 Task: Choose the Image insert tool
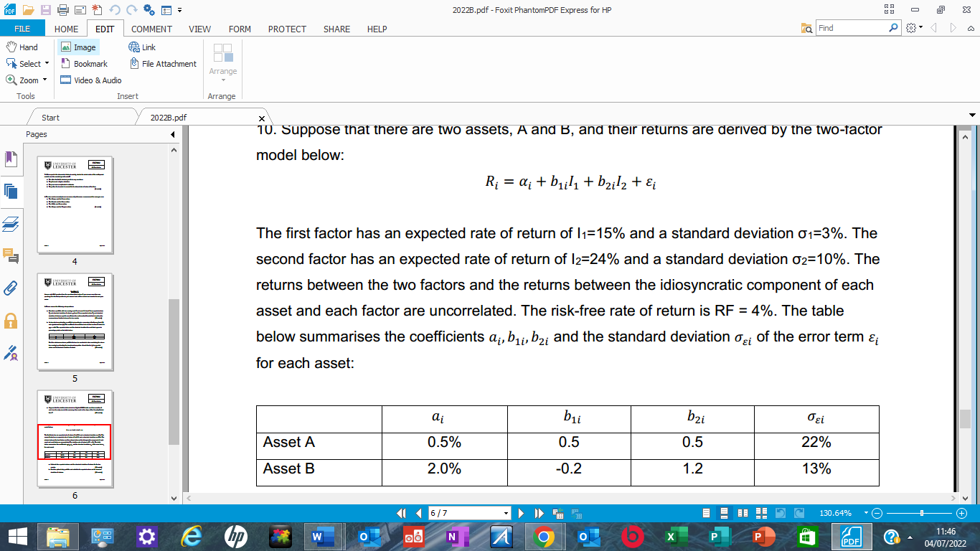(78, 47)
